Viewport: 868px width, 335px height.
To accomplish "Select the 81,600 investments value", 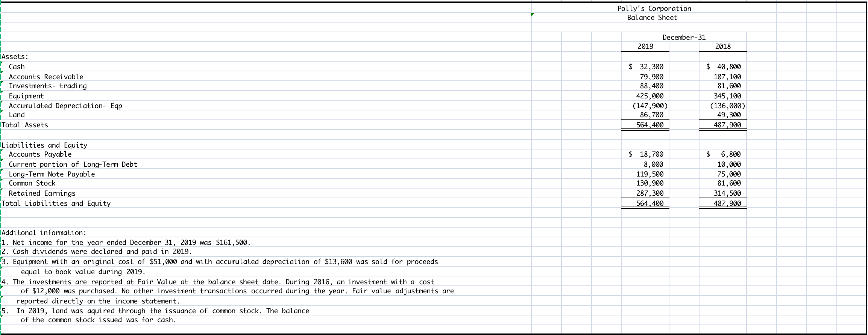I will [x=729, y=86].
